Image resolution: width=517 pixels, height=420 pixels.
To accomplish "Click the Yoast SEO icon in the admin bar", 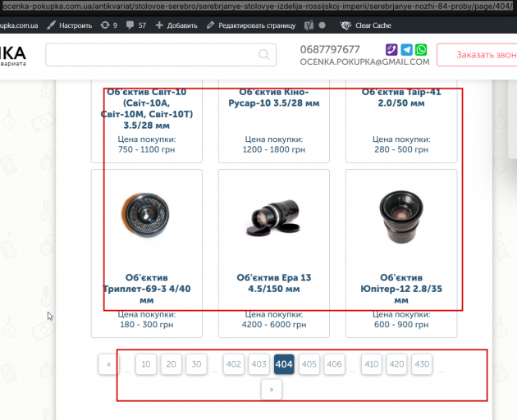I will click(309, 25).
